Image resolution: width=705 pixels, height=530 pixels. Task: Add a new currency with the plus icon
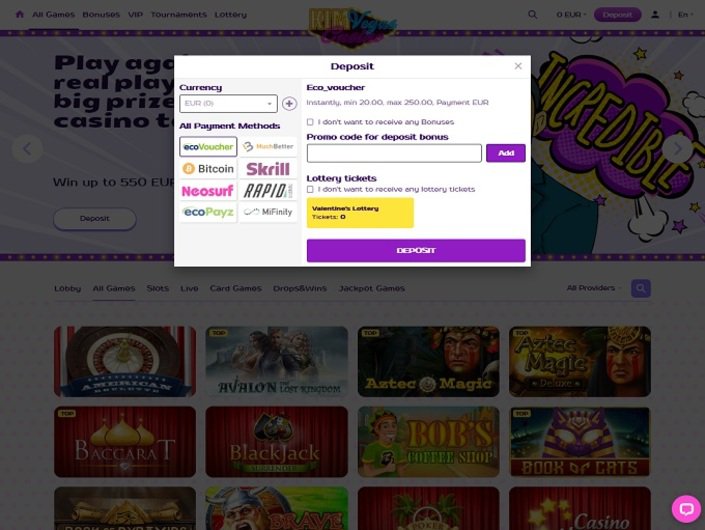click(289, 103)
